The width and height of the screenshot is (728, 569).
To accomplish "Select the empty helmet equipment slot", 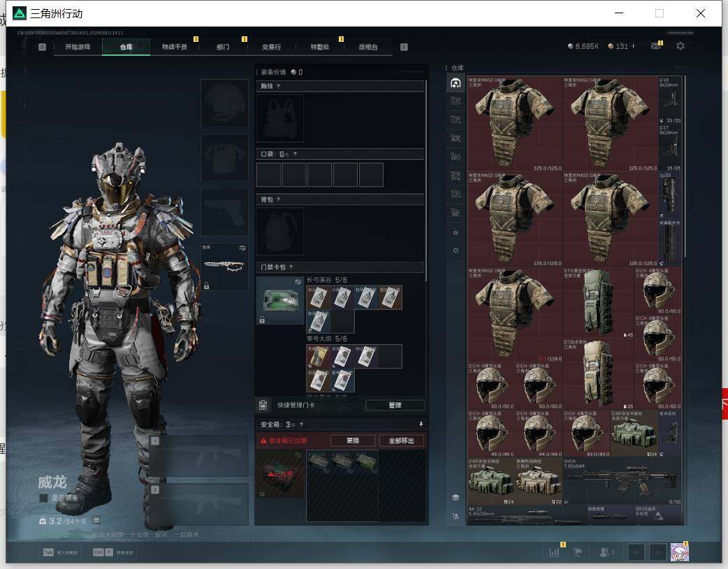I will (225, 103).
